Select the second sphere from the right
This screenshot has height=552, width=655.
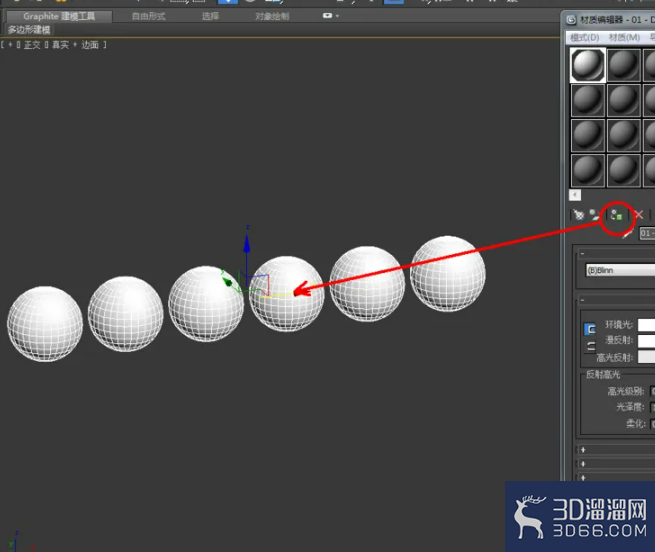tap(367, 284)
